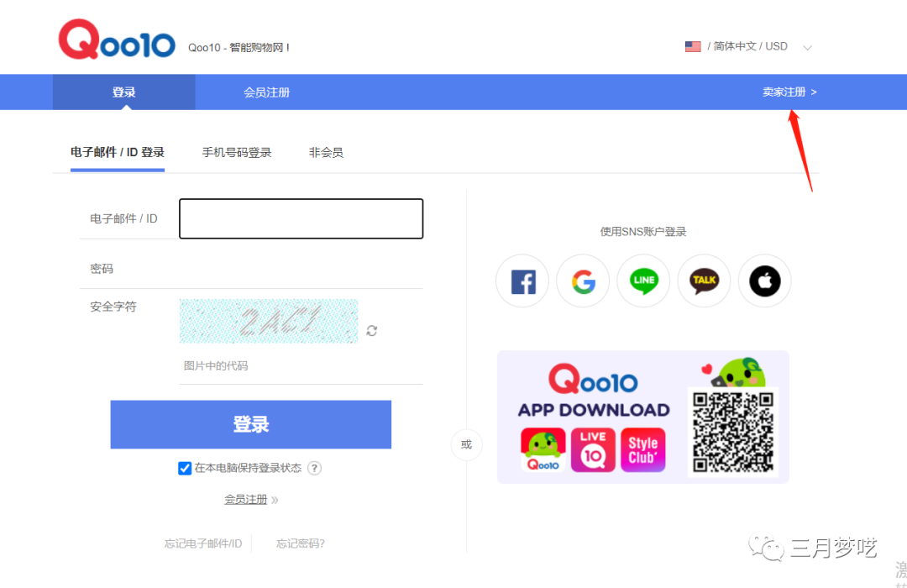Click the Style Club app icon
The width and height of the screenshot is (907, 588).
643,450
